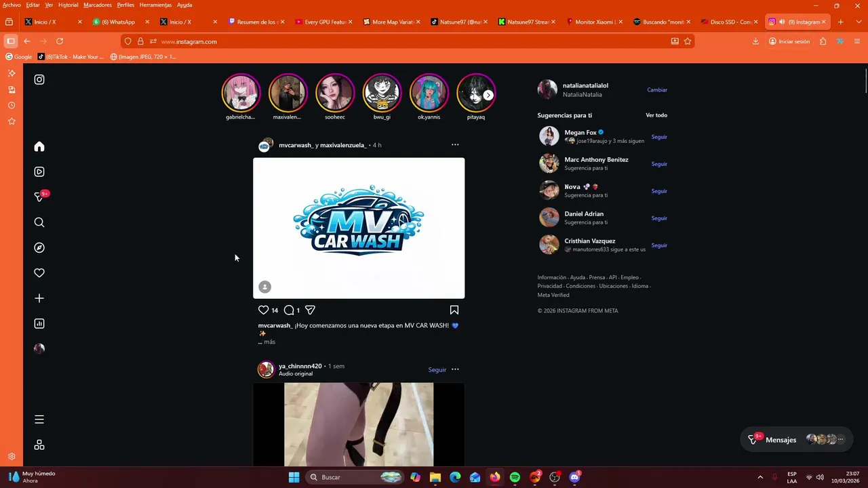
Task: Mute audio on Instagram tab
Action: click(782, 22)
